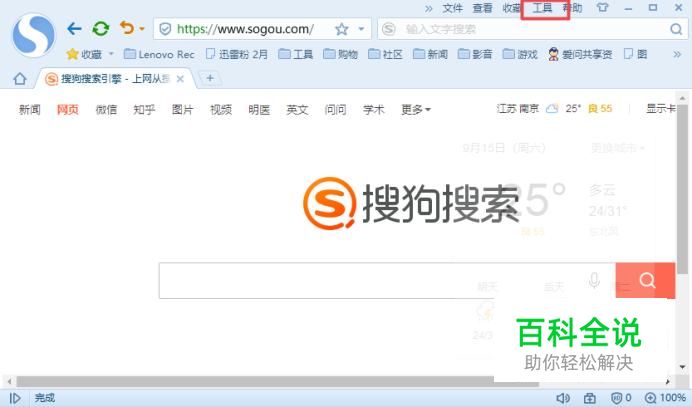Image resolution: width=692 pixels, height=407 pixels.
Task: Open the 工具 bookmark folder
Action: pos(296,54)
